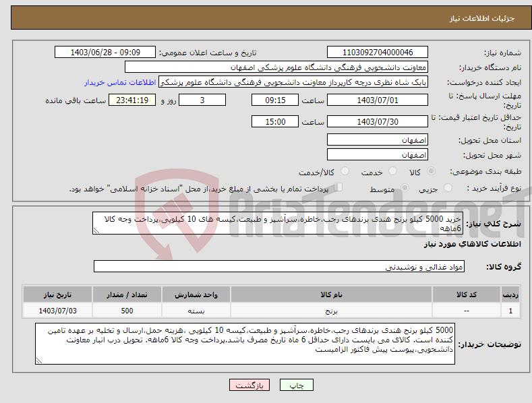Viewport: 532px width, 403px height.
Task: Click the resize handle of description text area
Action: tap(96, 230)
